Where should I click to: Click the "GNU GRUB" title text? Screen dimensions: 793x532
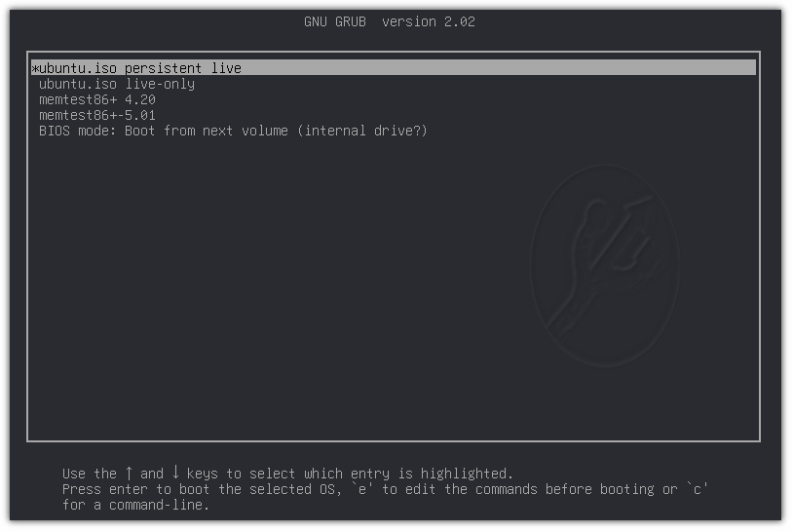(334, 21)
